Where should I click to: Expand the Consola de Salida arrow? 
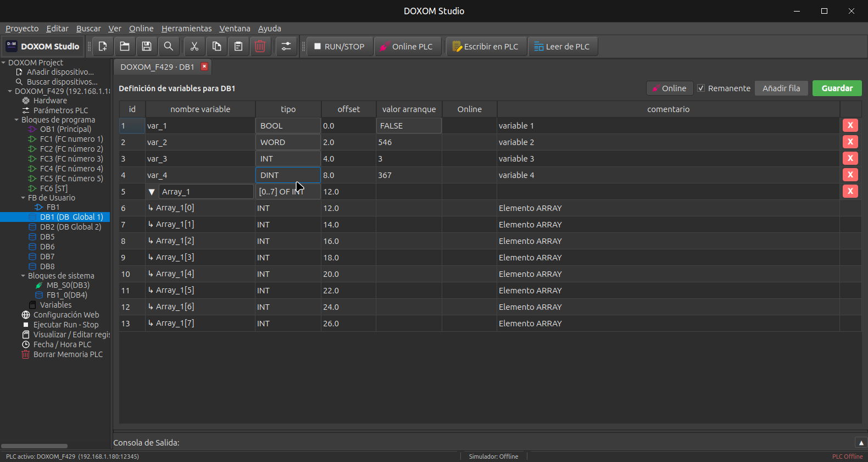pos(861,443)
